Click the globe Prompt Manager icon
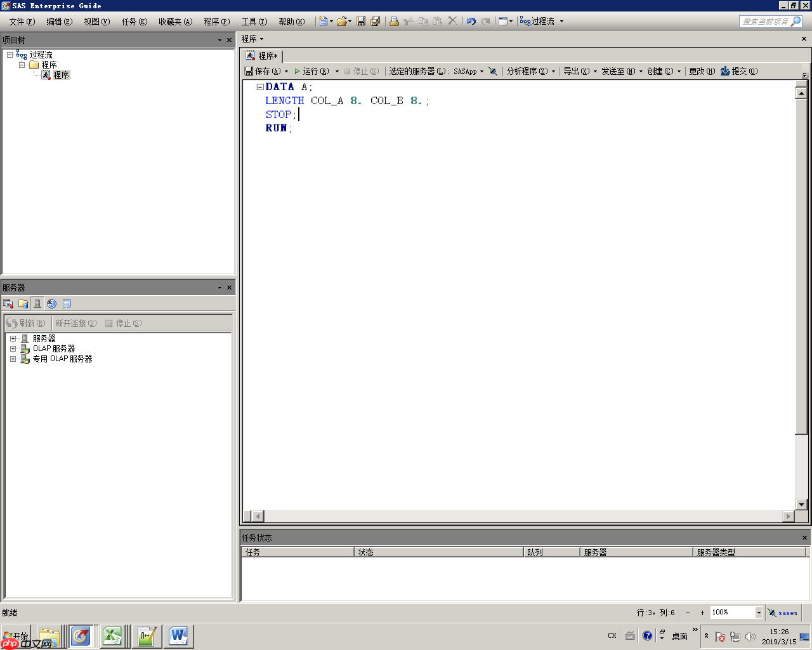Image resolution: width=812 pixels, height=650 pixels. pos(52,303)
